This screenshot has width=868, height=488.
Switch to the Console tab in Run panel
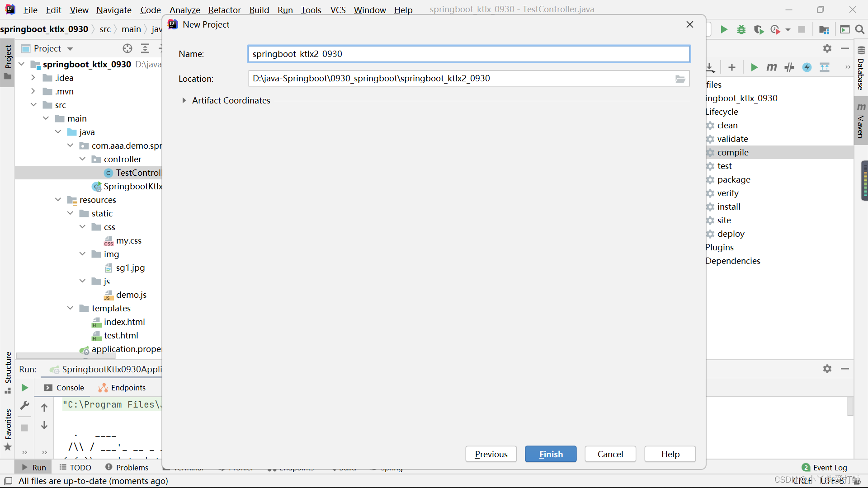click(64, 388)
